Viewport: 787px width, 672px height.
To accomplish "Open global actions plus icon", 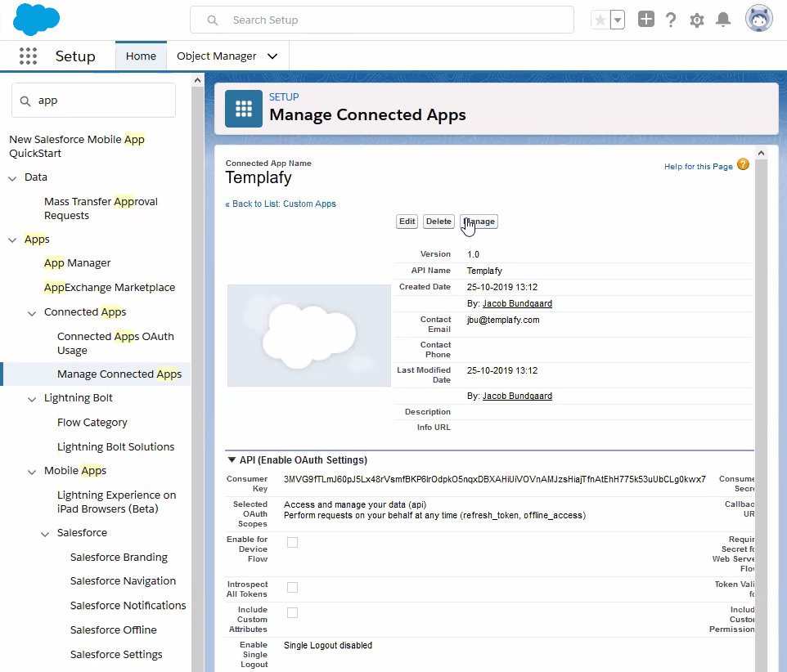I will click(x=646, y=19).
